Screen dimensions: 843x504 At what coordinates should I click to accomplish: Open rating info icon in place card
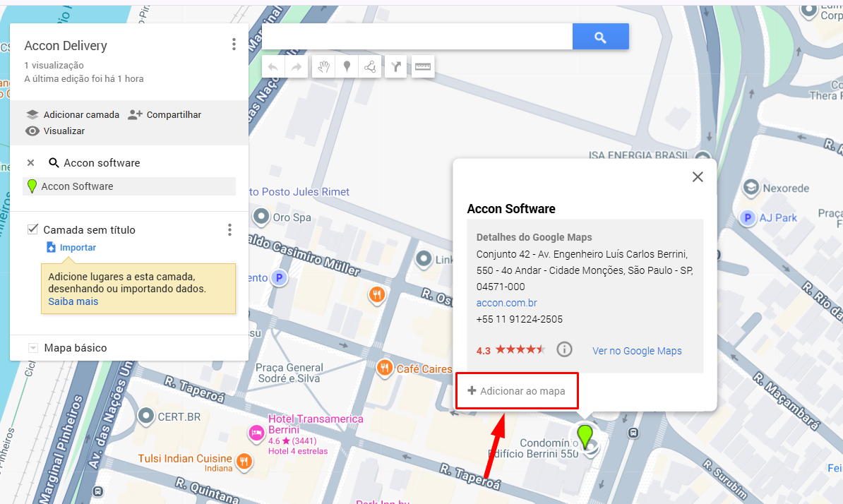coord(563,349)
